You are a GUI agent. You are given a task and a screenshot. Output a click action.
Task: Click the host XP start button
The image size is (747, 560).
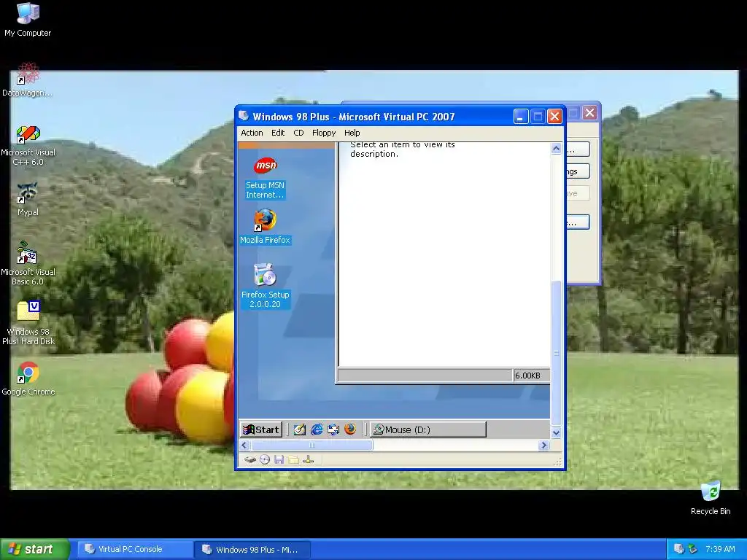click(35, 549)
